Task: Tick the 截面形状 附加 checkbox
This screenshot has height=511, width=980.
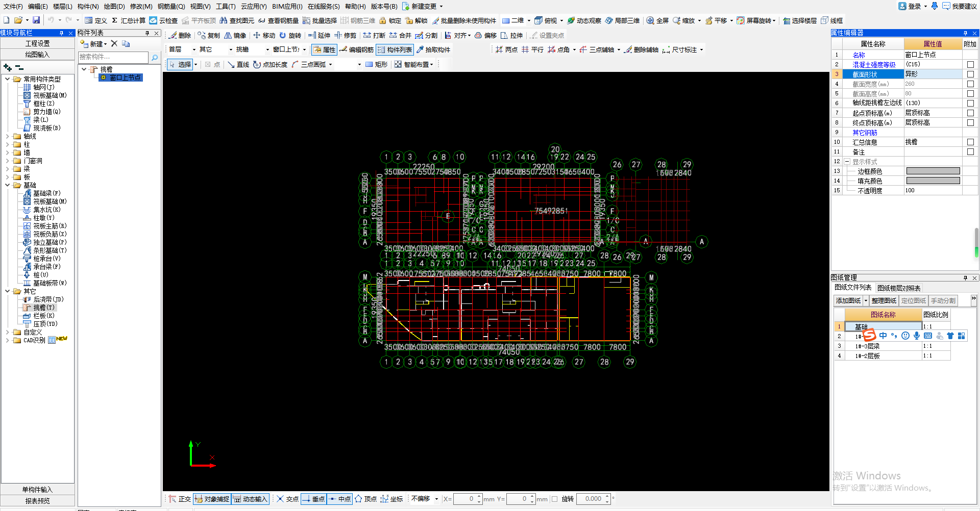Action: click(x=970, y=74)
